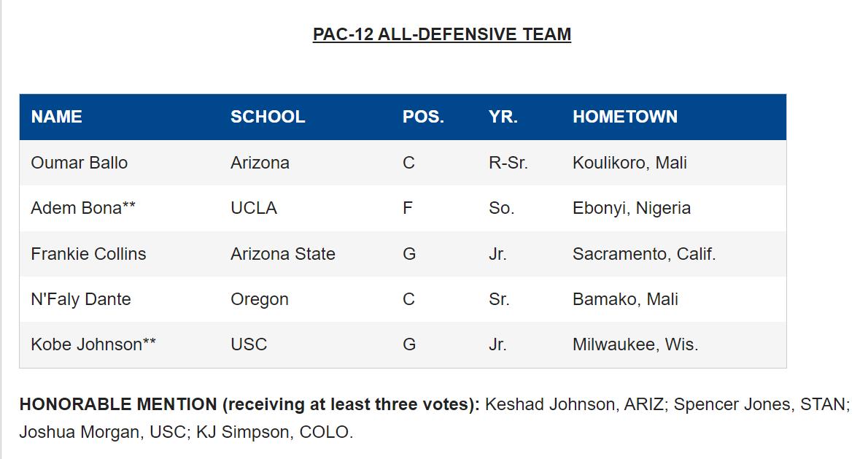Viewport: 868px width, 459px height.
Task: Click the Ebonyi, Nigeria hometown cell
Action: click(x=632, y=208)
